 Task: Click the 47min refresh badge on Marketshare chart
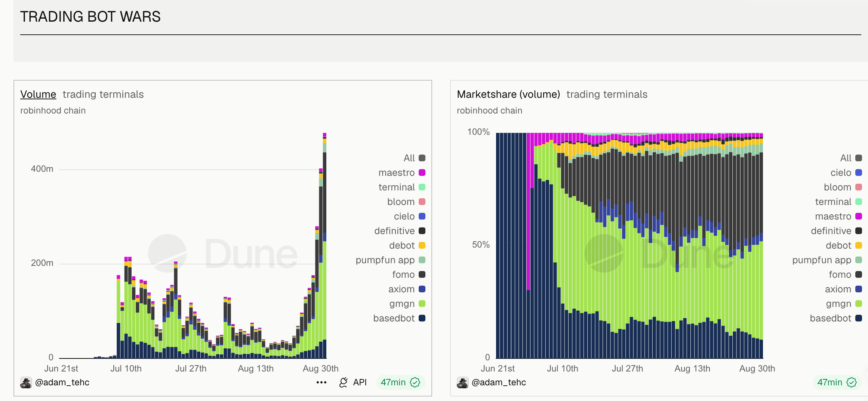pos(837,382)
